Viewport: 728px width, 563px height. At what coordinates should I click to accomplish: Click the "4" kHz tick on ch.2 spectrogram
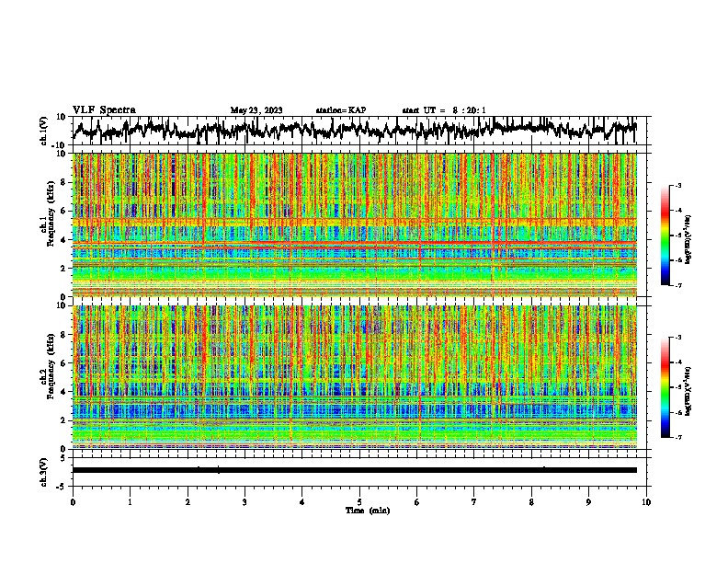tap(63, 392)
